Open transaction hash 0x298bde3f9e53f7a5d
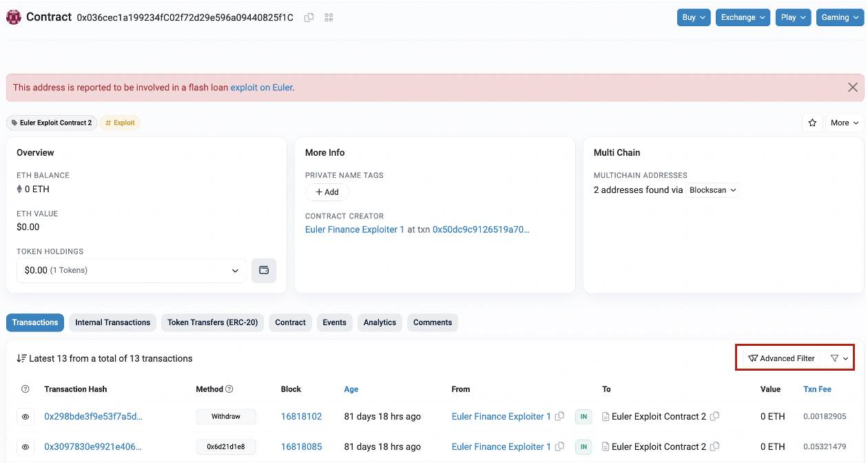The height and width of the screenshot is (463, 868). [x=94, y=416]
